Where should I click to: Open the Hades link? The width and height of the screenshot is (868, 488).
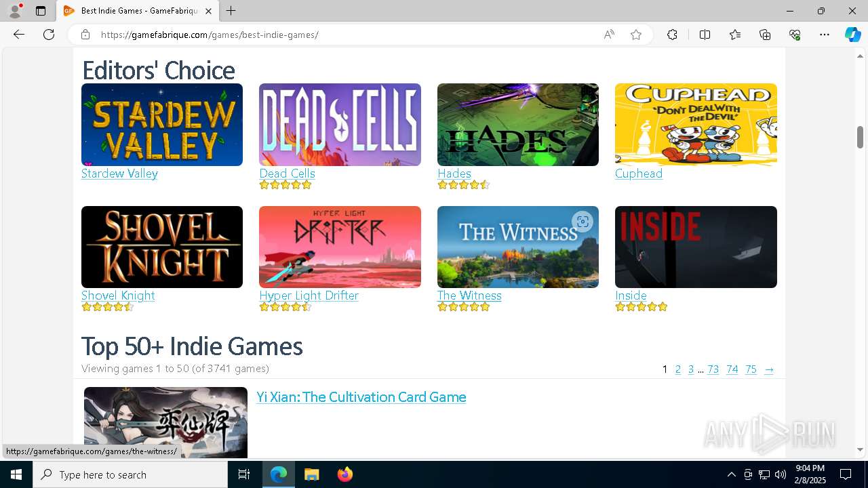pos(454,174)
